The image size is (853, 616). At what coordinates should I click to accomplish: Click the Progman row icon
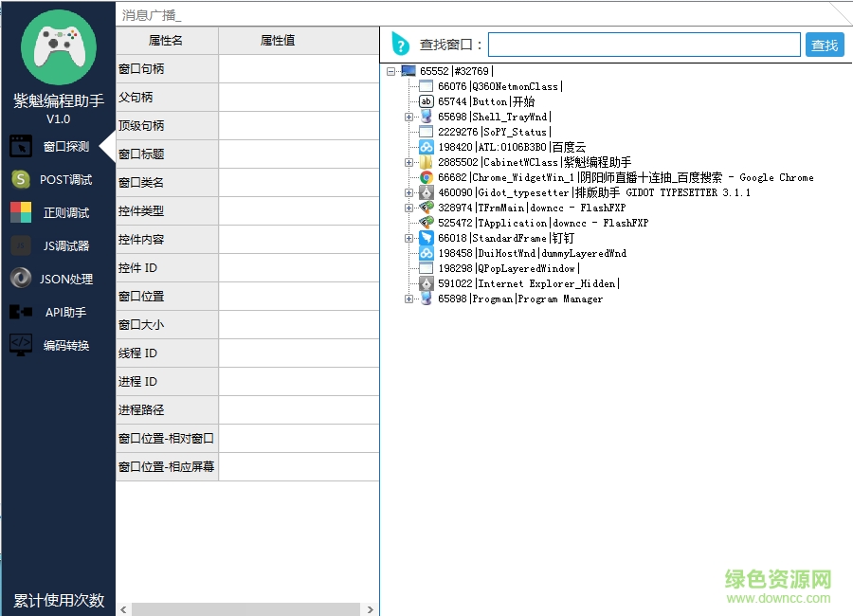426,299
